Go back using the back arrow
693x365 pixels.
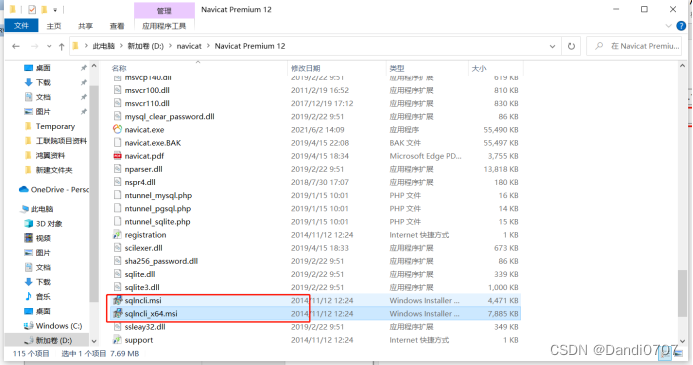point(16,46)
